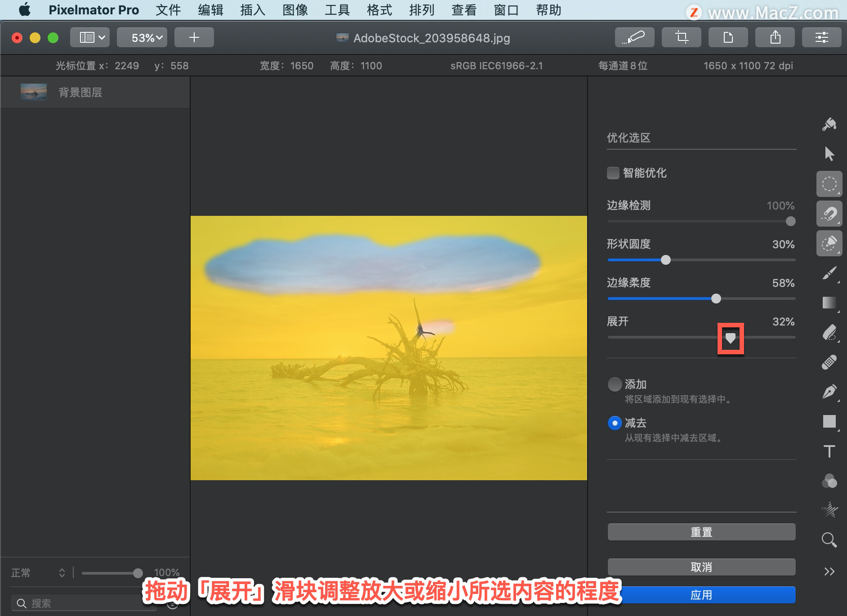Select the Pen tool
847x616 pixels.
tap(829, 392)
